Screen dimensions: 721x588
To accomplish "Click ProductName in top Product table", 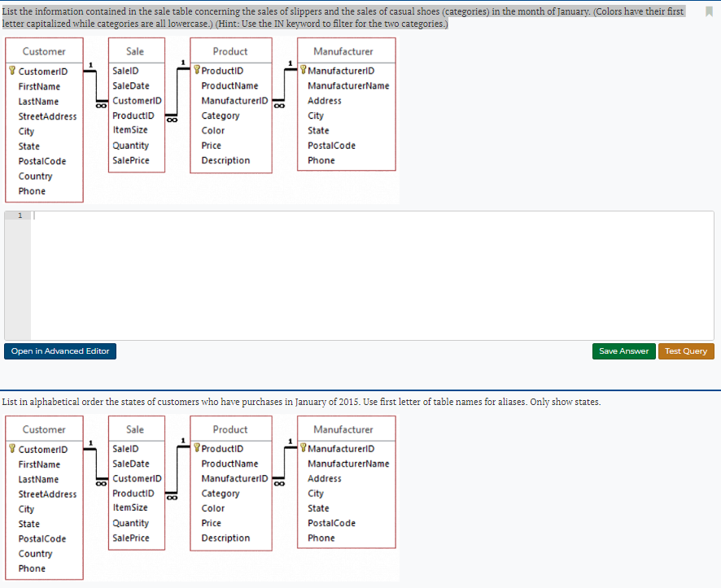I will (x=229, y=86).
